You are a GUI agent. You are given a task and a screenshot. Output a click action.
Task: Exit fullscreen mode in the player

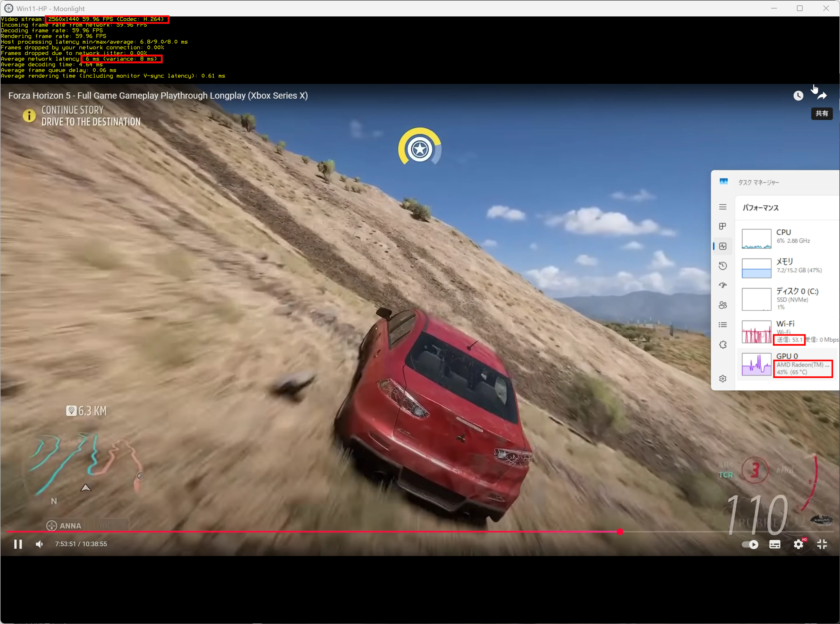822,544
